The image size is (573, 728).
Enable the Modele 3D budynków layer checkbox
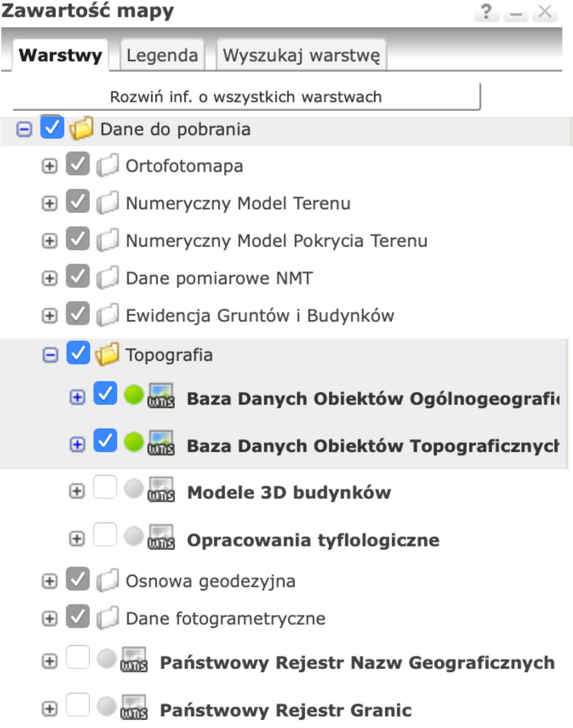point(105,487)
